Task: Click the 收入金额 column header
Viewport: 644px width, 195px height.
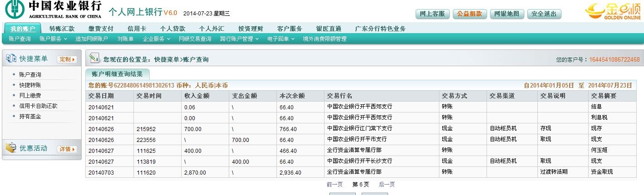Action: 206,96
